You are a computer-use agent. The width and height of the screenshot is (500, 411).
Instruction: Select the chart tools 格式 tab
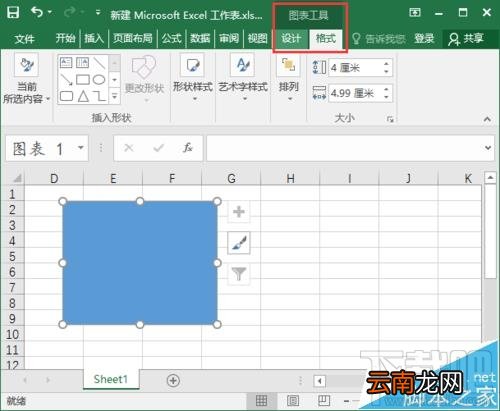click(326, 39)
